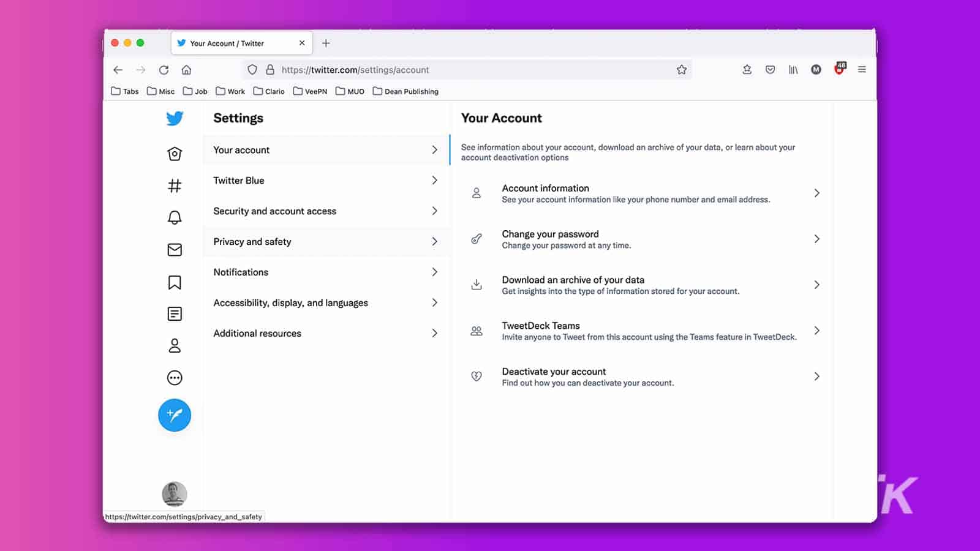
Task: Open the Tabs bookmarks folder
Action: [125, 91]
